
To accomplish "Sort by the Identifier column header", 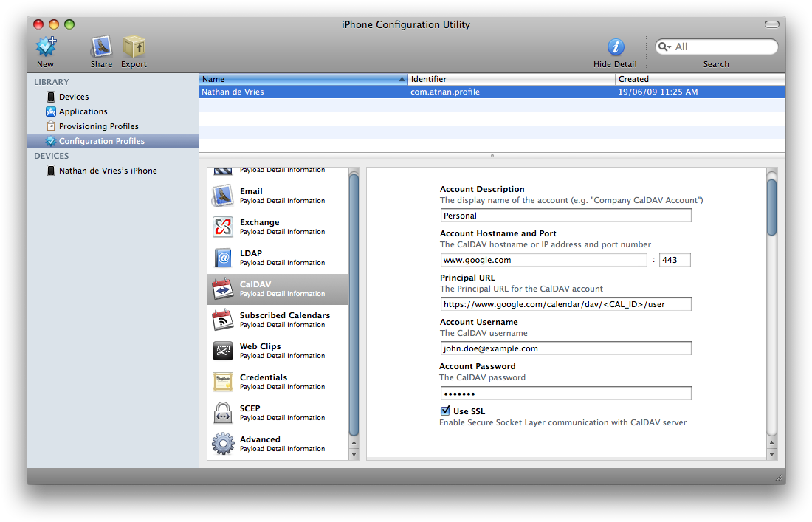I will [x=512, y=79].
